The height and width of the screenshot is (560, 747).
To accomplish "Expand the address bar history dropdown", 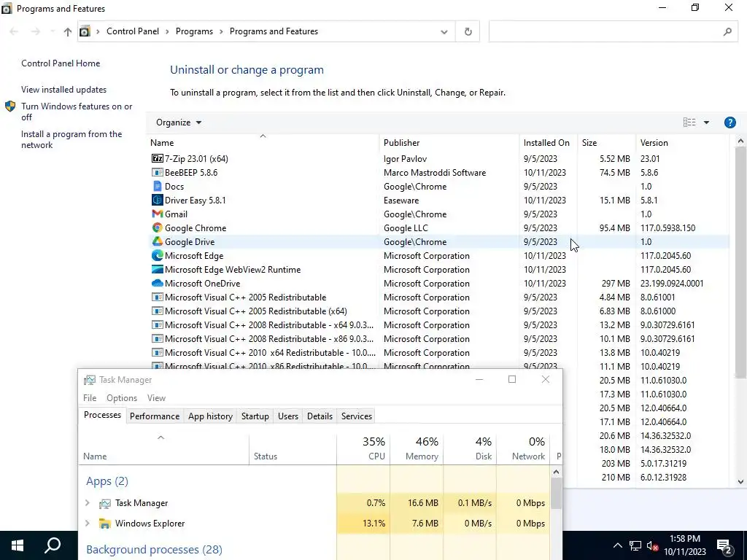I will [x=444, y=31].
